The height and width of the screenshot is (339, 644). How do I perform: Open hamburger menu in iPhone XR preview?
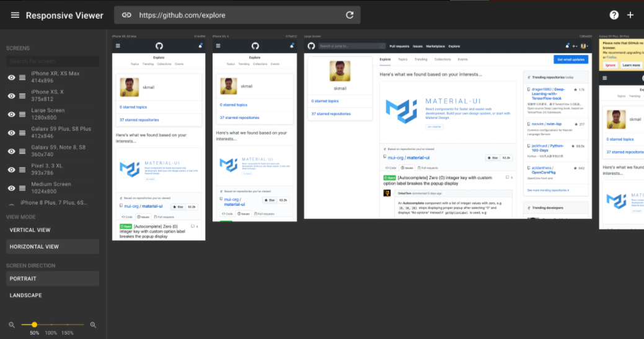[118, 46]
